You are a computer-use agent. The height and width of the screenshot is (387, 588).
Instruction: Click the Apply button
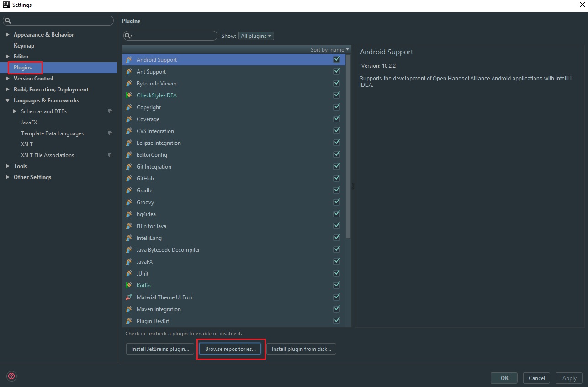point(569,378)
